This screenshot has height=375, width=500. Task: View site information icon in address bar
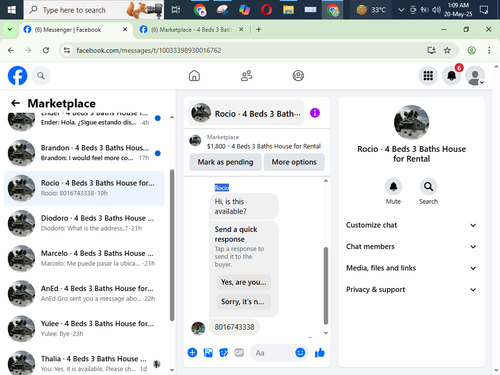(x=67, y=50)
